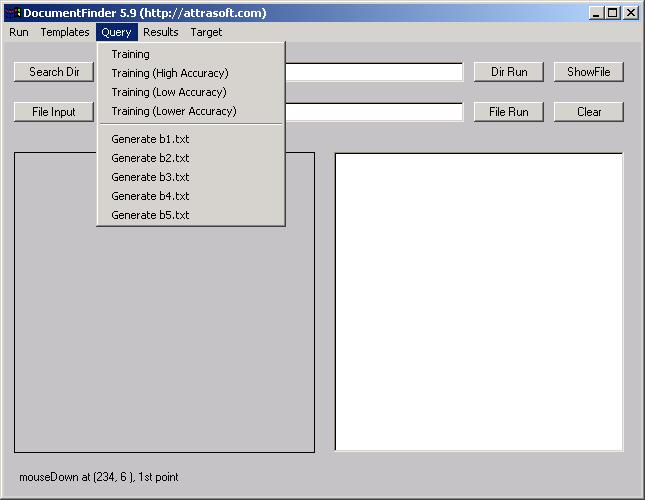Image resolution: width=645 pixels, height=500 pixels.
Task: Select Training (Lower Accuracy) menu entry
Action: click(173, 111)
